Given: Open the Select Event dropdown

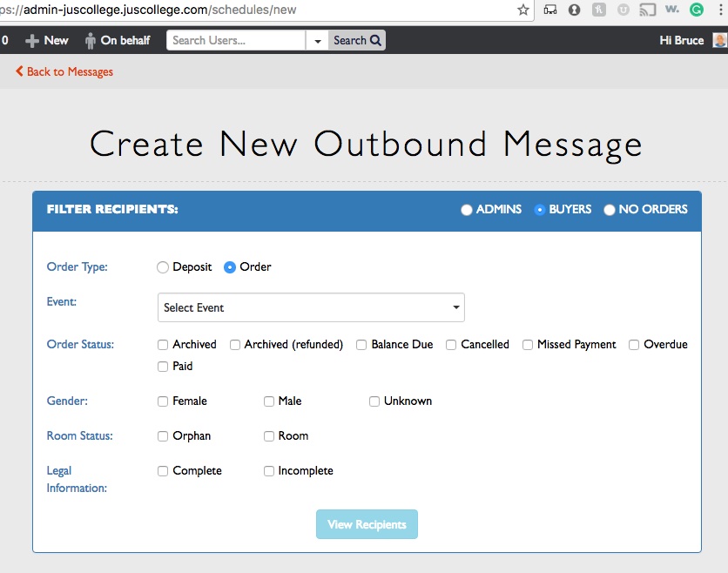Looking at the screenshot, I should (x=311, y=307).
